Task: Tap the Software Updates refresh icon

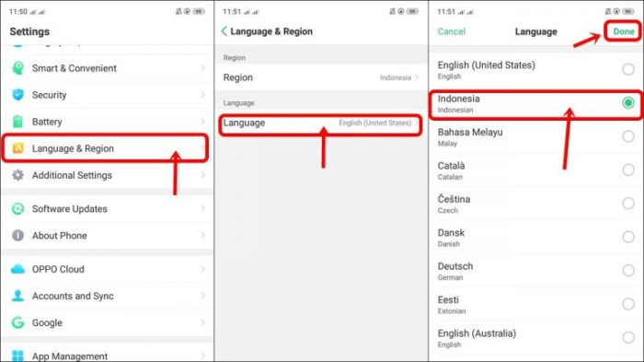Action: click(17, 208)
